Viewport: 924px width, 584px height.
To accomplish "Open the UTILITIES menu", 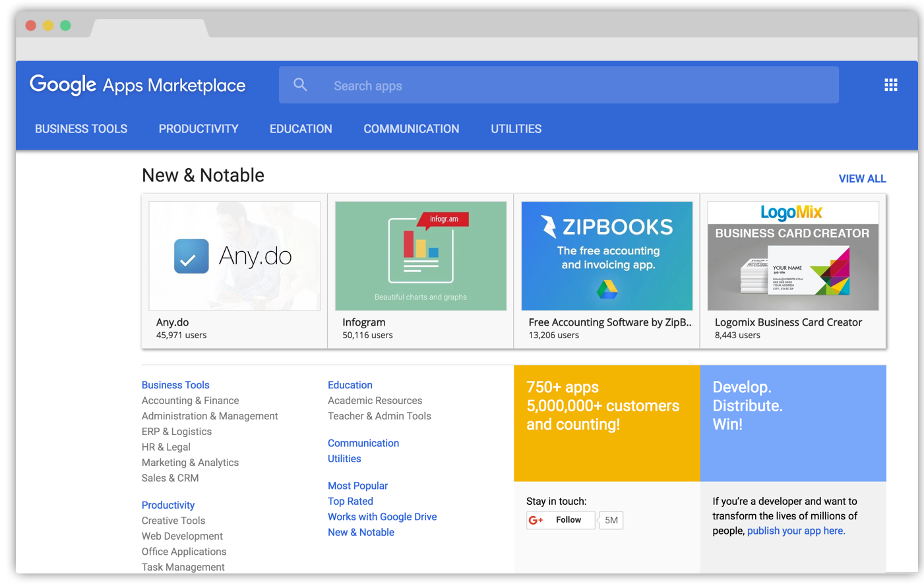I will pyautogui.click(x=516, y=129).
